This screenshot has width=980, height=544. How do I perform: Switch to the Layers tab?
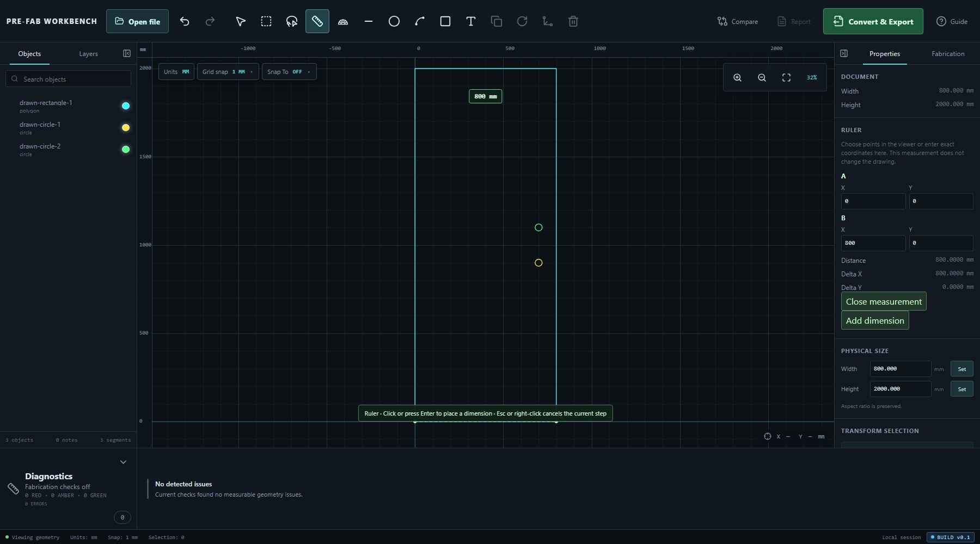88,54
